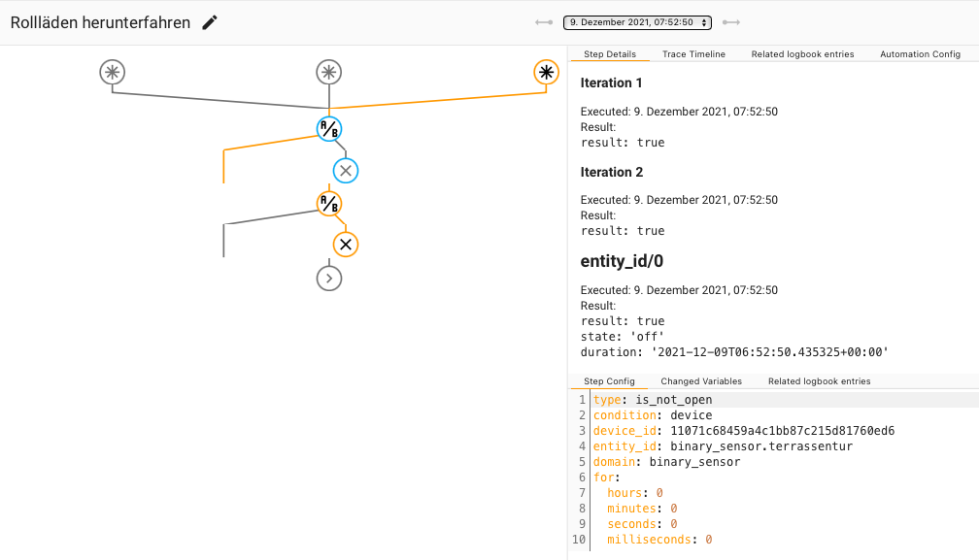Click the entity_id line in the YAML editor
Image resolution: width=979 pixels, height=560 pixels.
pos(723,446)
